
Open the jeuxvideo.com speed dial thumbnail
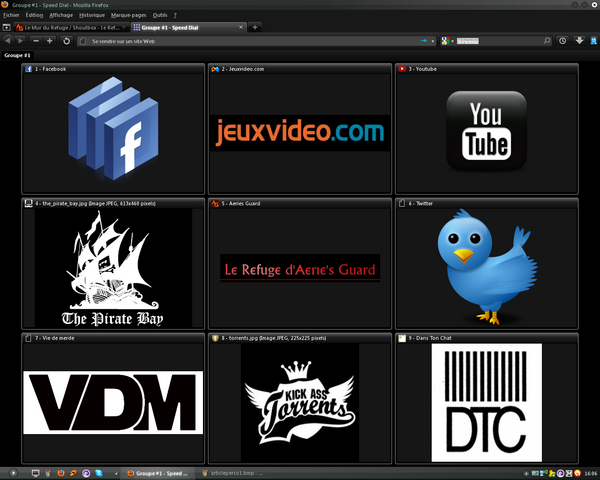click(300, 133)
